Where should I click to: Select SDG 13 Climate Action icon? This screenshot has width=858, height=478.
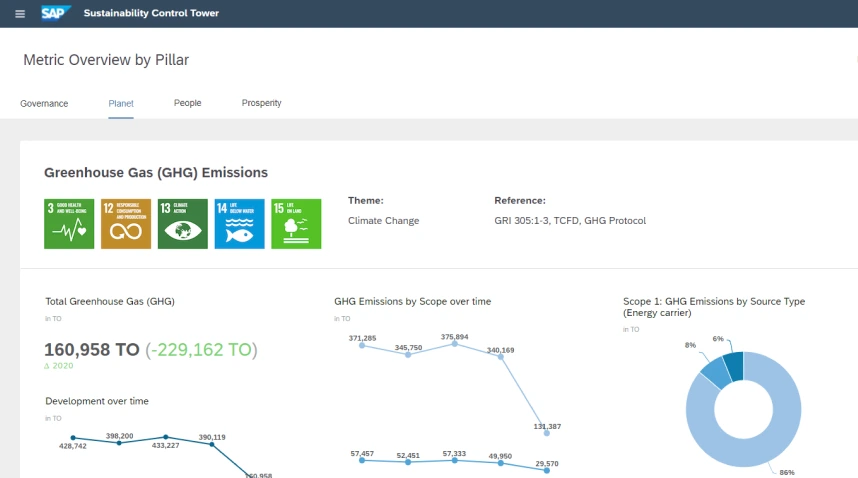[183, 224]
